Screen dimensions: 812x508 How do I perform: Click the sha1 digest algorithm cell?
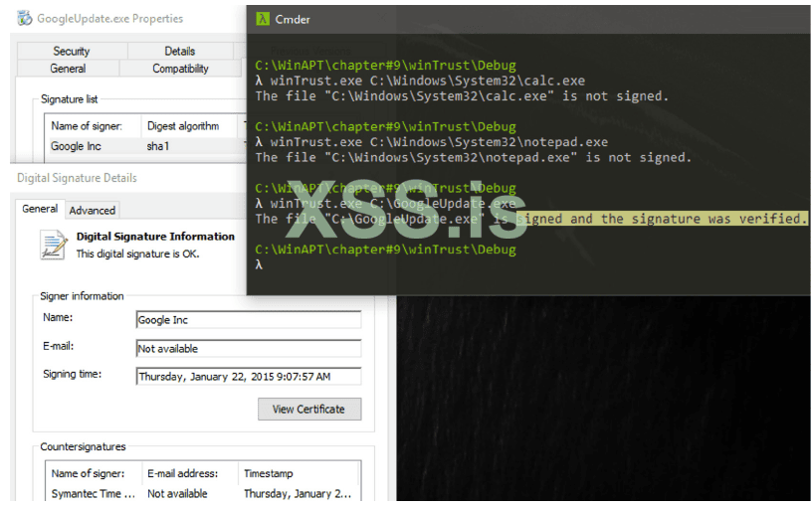click(158, 146)
